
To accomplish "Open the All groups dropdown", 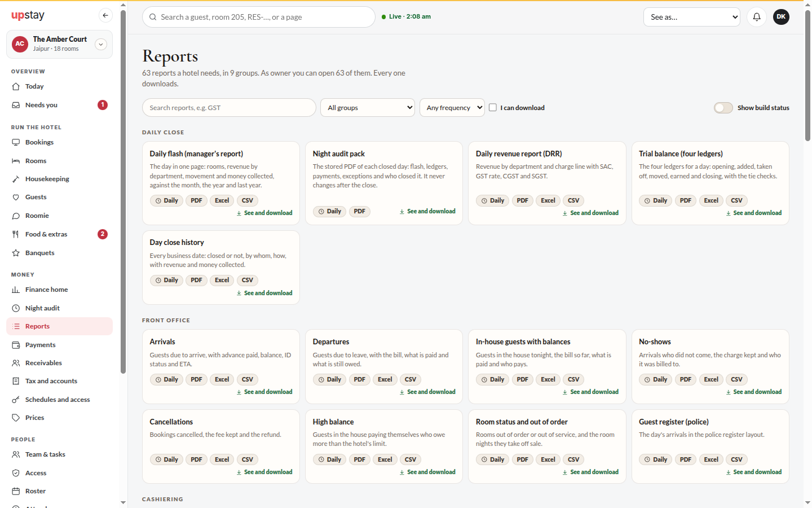I will pyautogui.click(x=368, y=108).
